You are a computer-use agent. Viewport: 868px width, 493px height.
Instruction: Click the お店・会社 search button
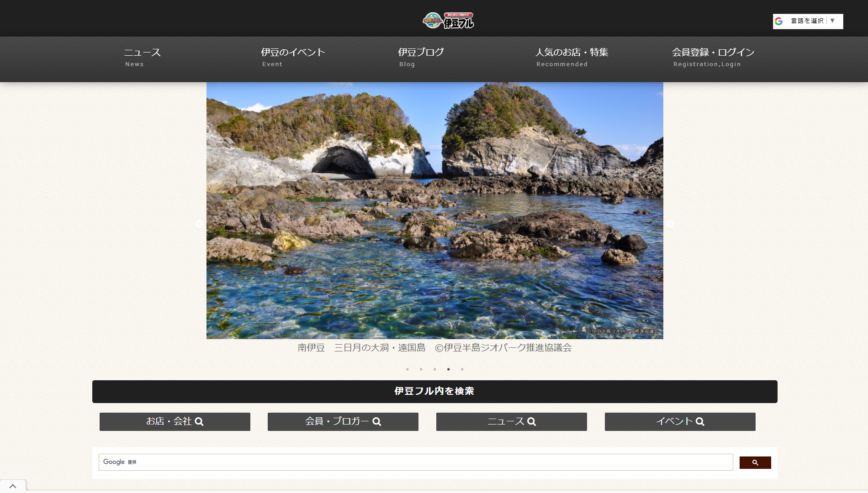[x=175, y=421]
